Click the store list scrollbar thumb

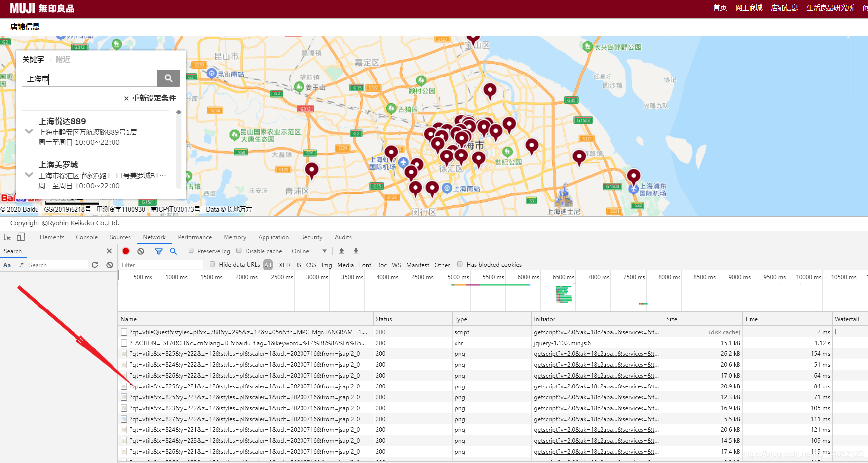pos(179,112)
